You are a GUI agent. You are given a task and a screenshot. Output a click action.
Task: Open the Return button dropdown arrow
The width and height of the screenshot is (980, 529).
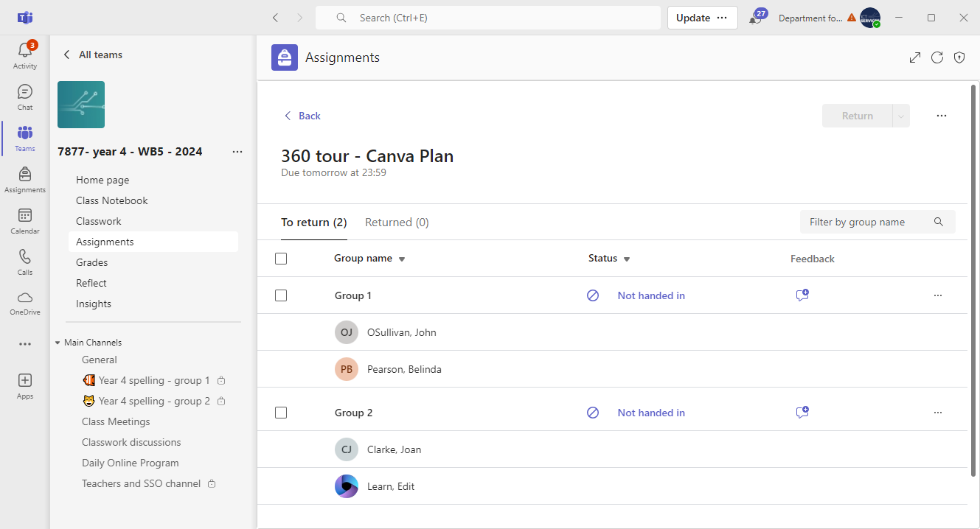pyautogui.click(x=901, y=116)
